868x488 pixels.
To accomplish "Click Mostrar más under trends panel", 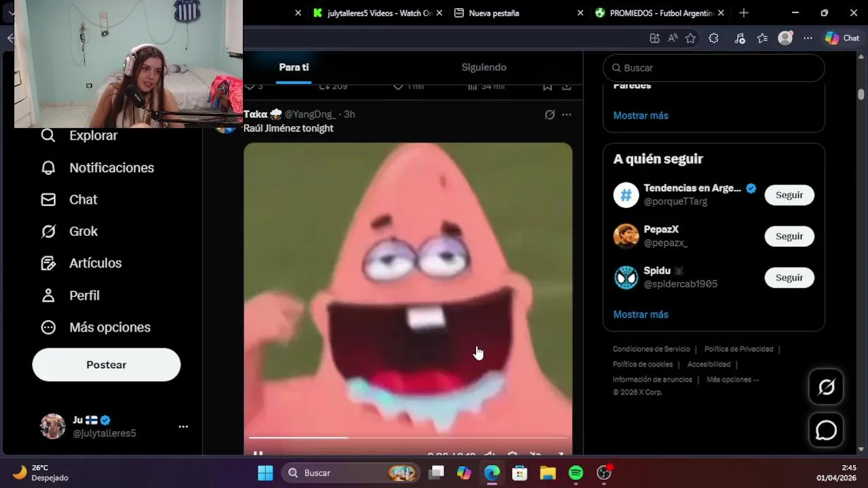I will pos(641,115).
